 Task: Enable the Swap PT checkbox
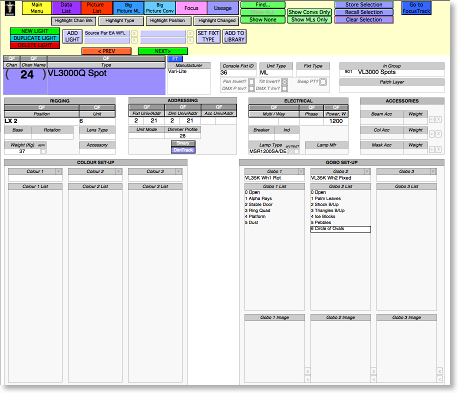tap(323, 82)
